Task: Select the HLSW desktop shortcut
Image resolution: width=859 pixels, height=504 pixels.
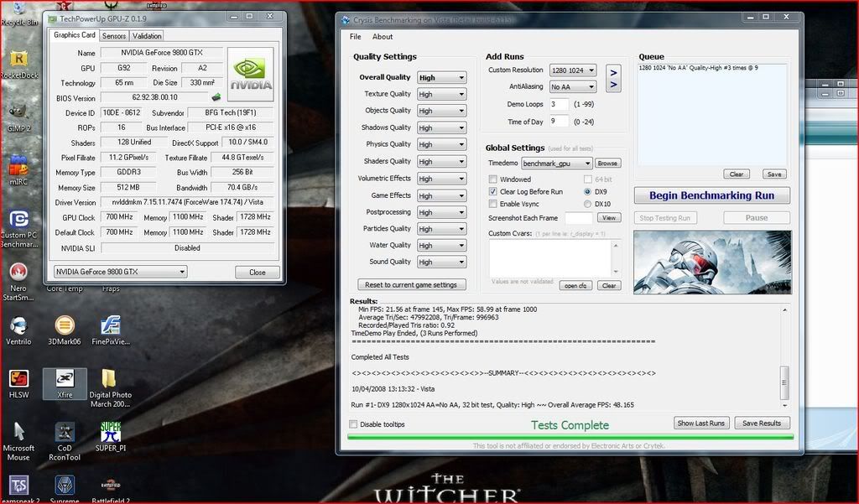Action: (18, 383)
